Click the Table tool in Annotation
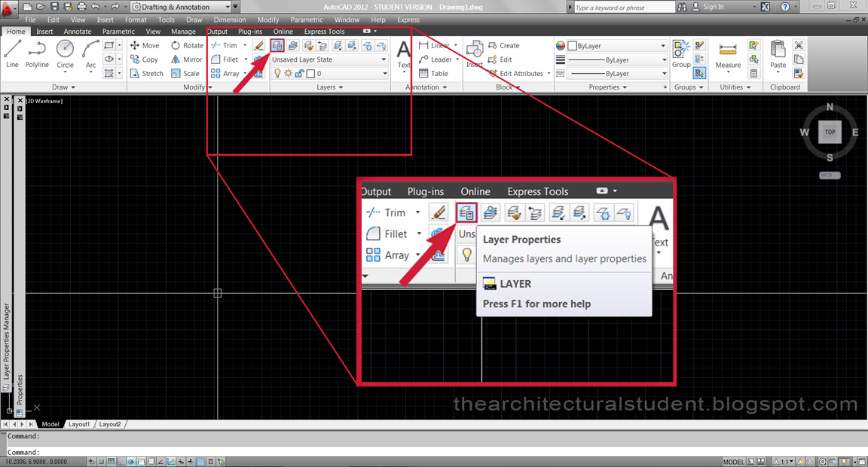 point(433,73)
